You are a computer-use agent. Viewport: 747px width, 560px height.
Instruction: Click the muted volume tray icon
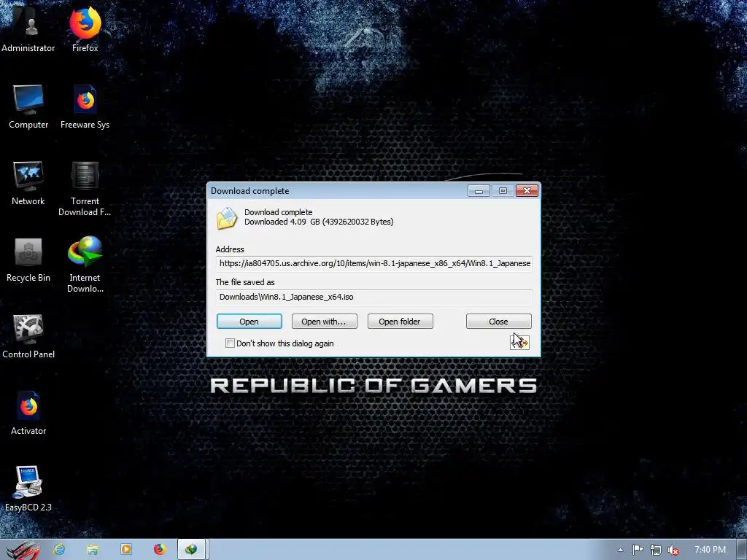pos(673,550)
